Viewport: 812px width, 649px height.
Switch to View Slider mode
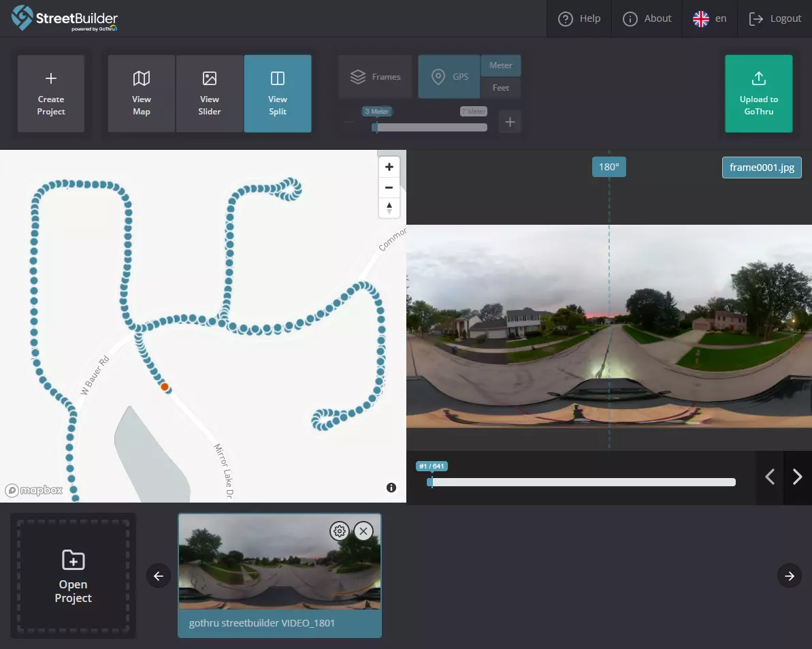point(210,93)
